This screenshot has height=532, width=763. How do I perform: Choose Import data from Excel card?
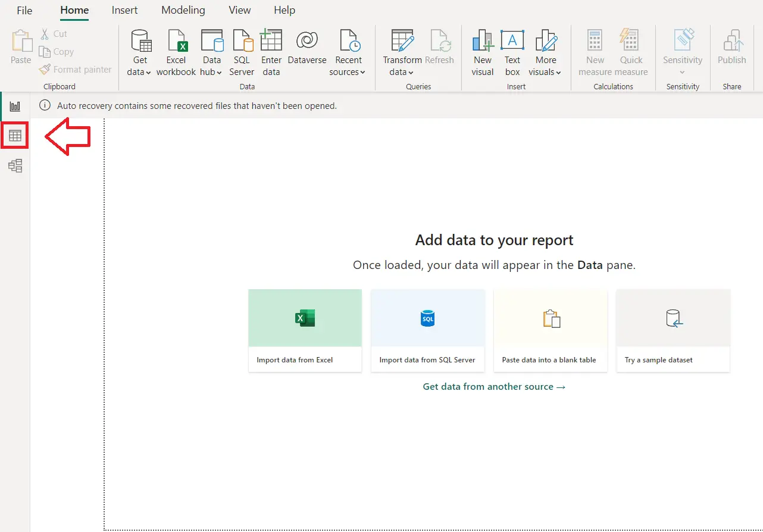click(305, 331)
